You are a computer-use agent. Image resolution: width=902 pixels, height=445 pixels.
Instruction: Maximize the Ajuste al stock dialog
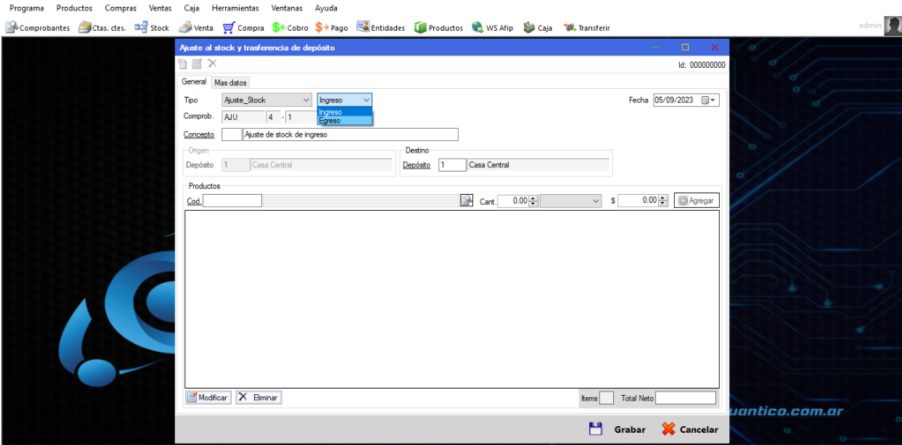point(685,48)
